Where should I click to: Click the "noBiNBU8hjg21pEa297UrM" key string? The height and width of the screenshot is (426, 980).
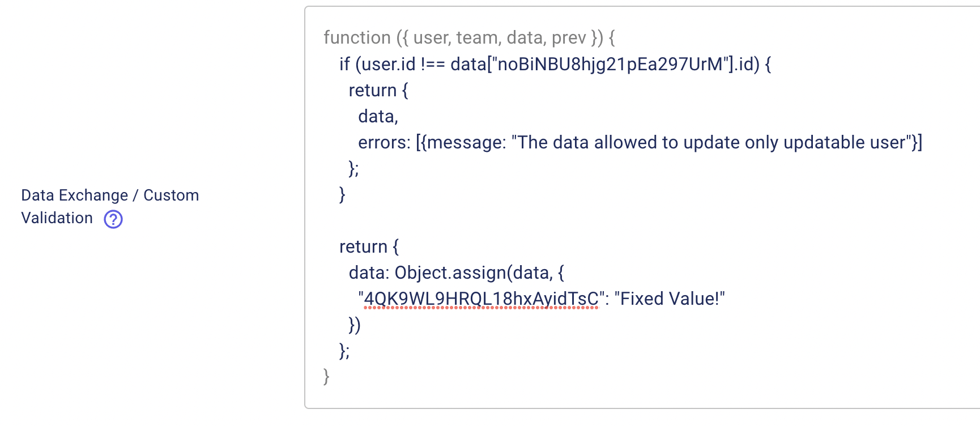click(610, 64)
